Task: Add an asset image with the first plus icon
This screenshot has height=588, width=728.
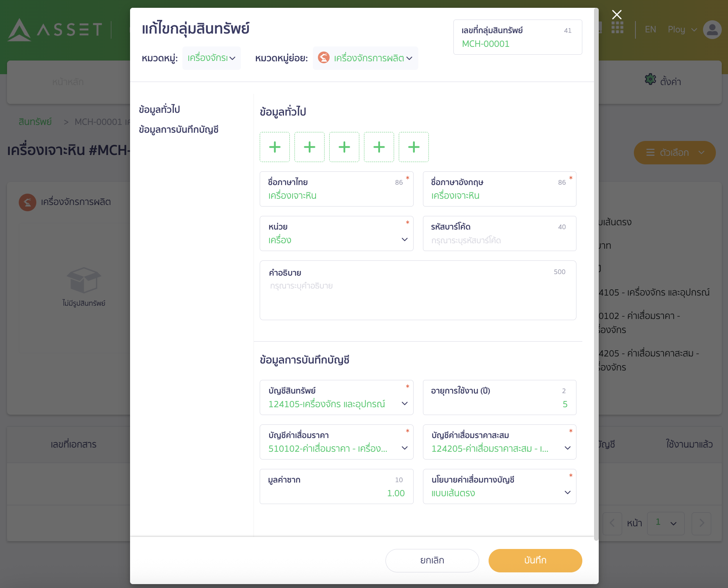Action: [275, 147]
